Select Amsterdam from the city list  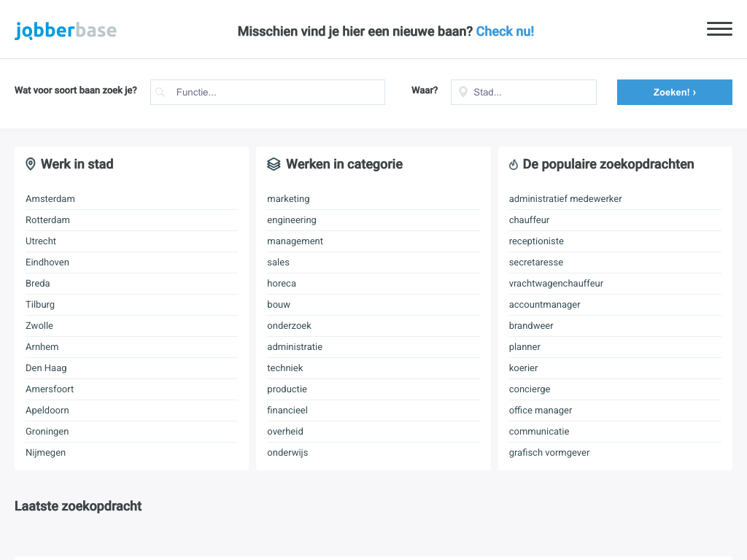[50, 199]
